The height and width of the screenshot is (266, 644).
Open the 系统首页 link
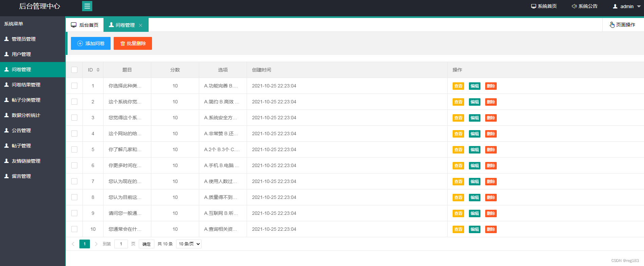pyautogui.click(x=544, y=6)
